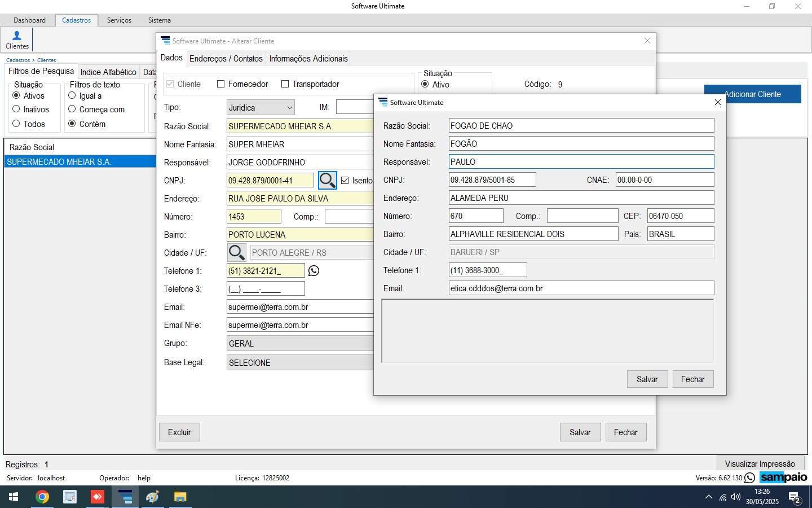Screen dimensions: 812x508
Task: Open File Explorer from the taskbar
Action: [x=180, y=497]
